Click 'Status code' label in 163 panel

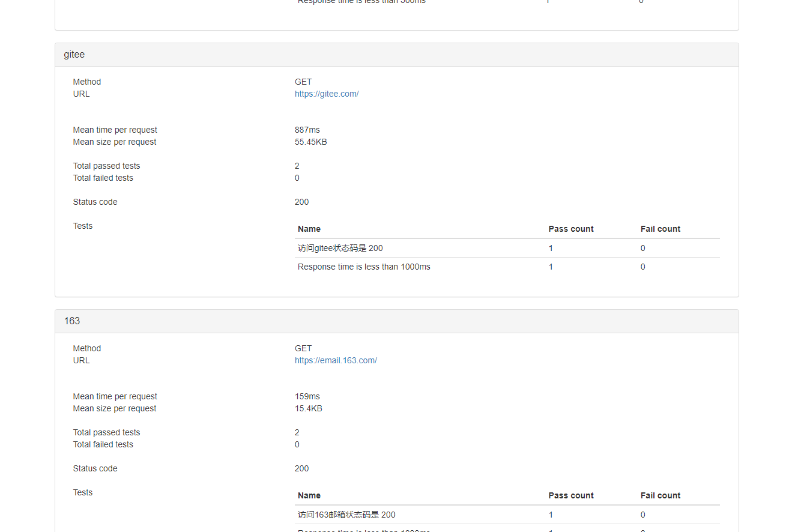95,468
